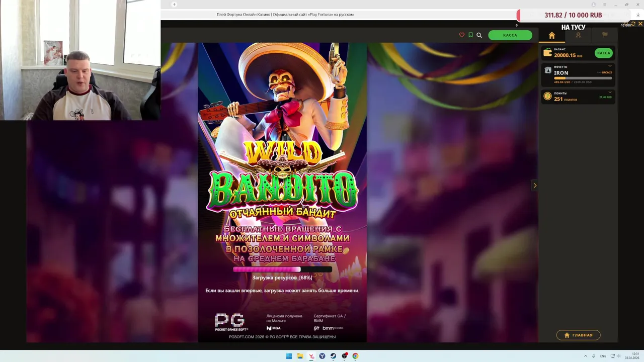Click the wallet icon next to БАЛАНС
Image resolution: width=644 pixels, height=362 pixels.
tap(547, 53)
